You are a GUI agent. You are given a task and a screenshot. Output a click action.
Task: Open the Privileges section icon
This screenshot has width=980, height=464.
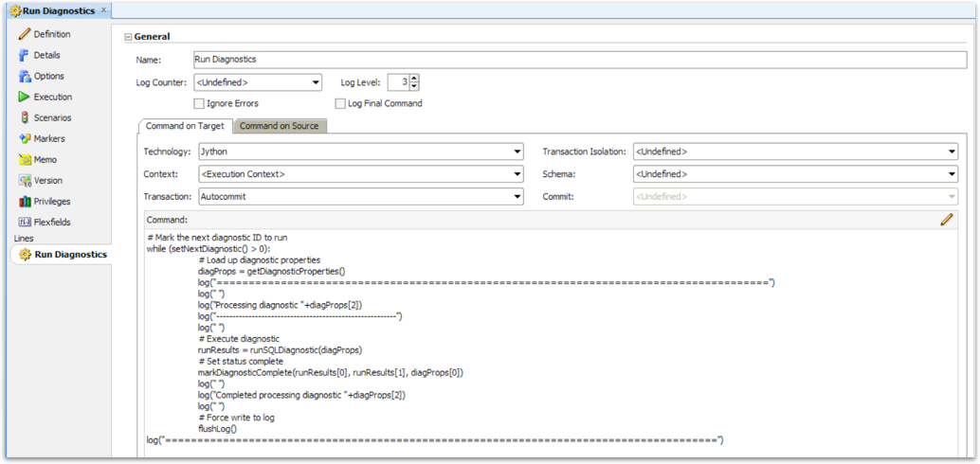click(25, 201)
